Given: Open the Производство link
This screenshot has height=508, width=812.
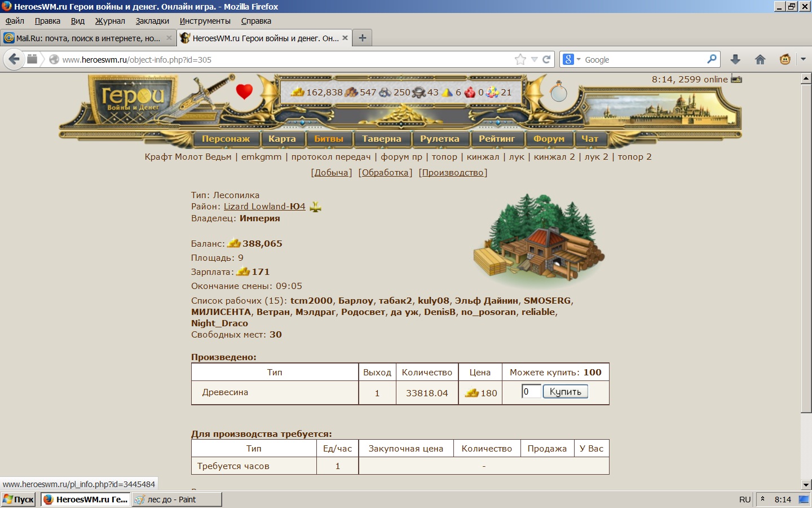Looking at the screenshot, I should click(453, 173).
